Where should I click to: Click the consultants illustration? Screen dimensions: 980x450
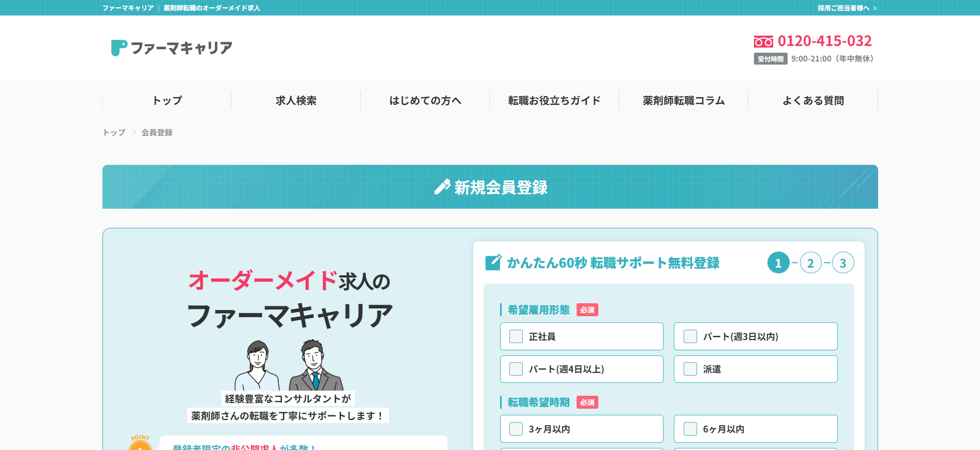pyautogui.click(x=289, y=365)
